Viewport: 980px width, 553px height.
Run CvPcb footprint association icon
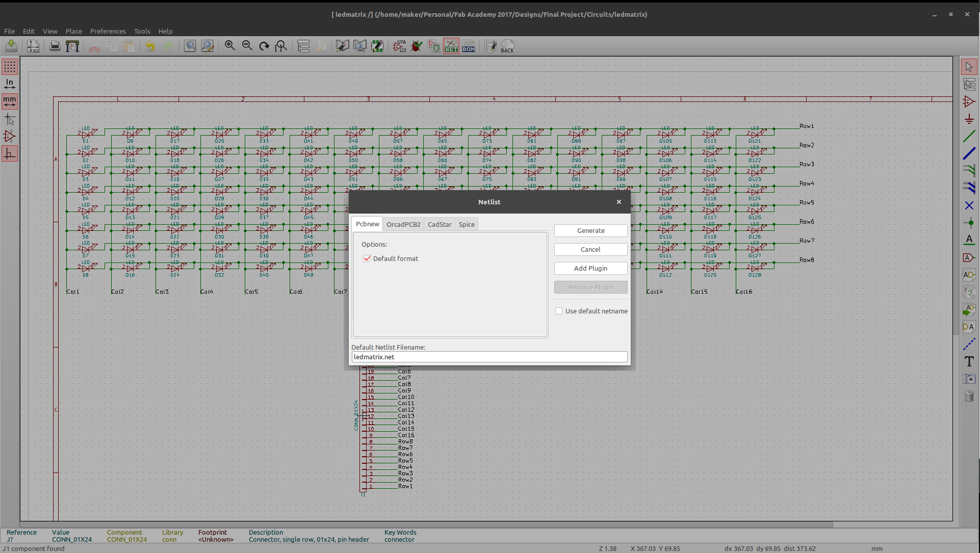[x=434, y=46]
